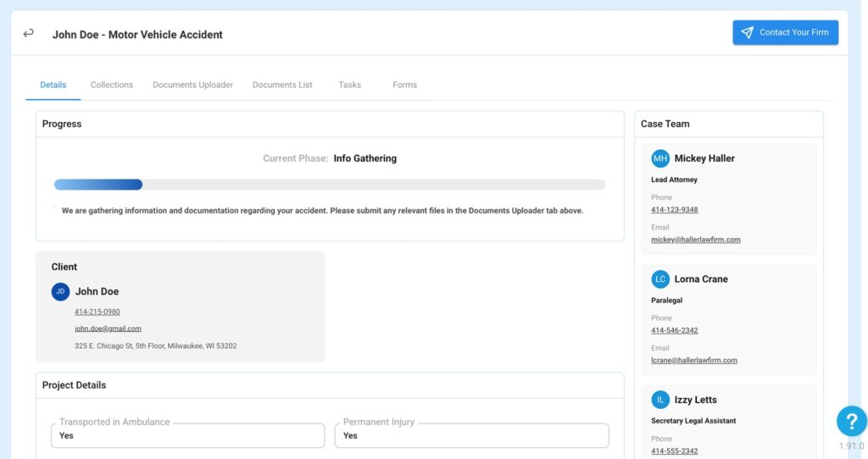The width and height of the screenshot is (868, 459).
Task: Open the Documents List tab
Action: 282,85
